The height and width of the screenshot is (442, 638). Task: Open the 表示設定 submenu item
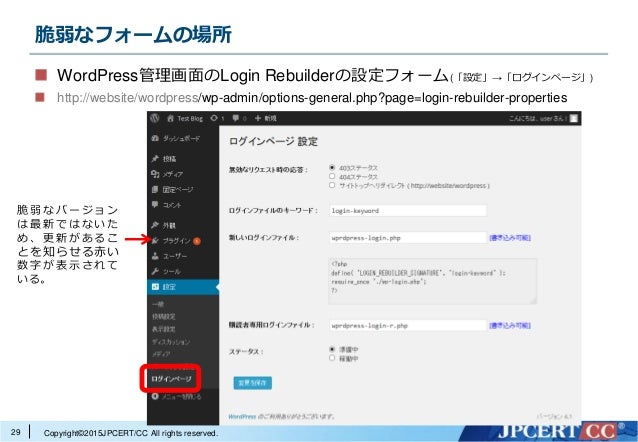pos(164,329)
